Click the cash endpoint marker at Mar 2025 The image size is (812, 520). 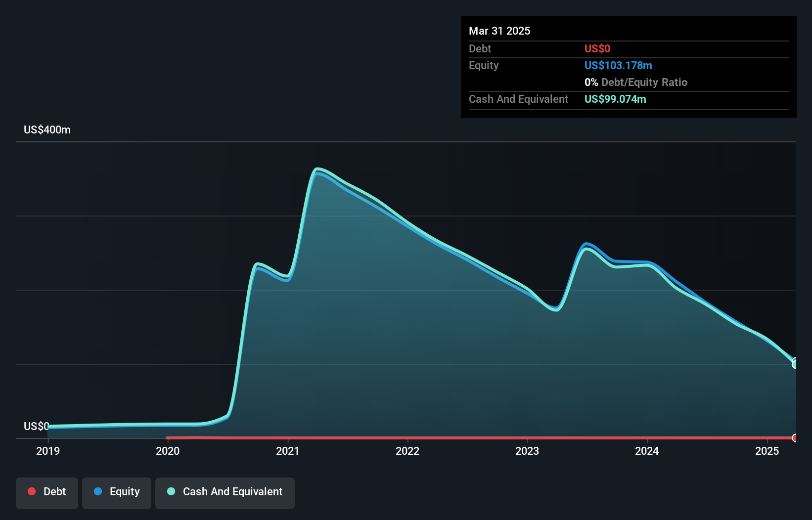[795, 364]
